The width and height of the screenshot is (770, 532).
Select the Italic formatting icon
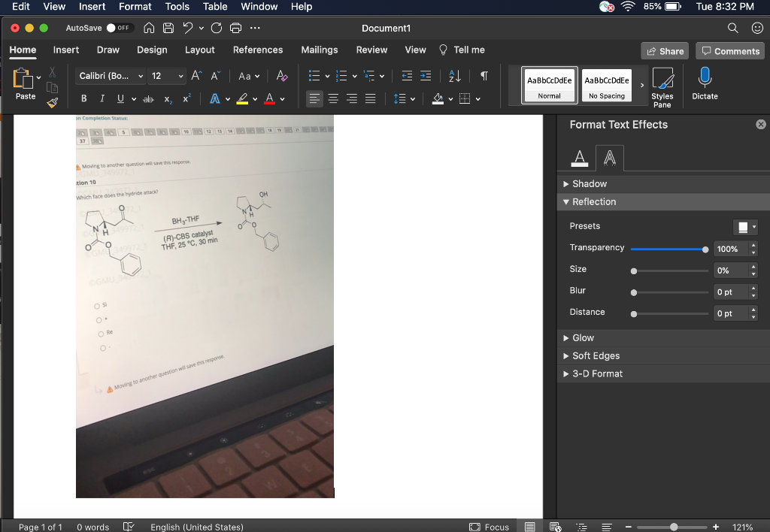coord(101,98)
